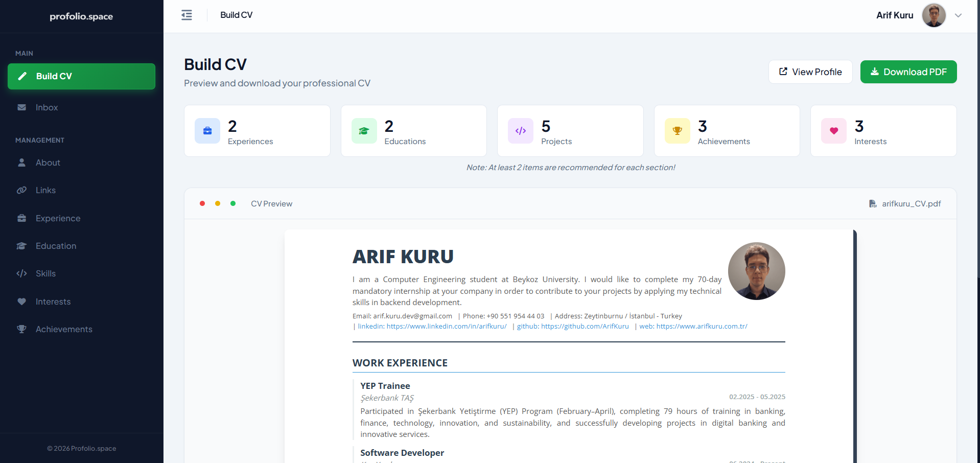The image size is (980, 463).
Task: Click the pink heart Interests card icon
Action: [x=834, y=131]
